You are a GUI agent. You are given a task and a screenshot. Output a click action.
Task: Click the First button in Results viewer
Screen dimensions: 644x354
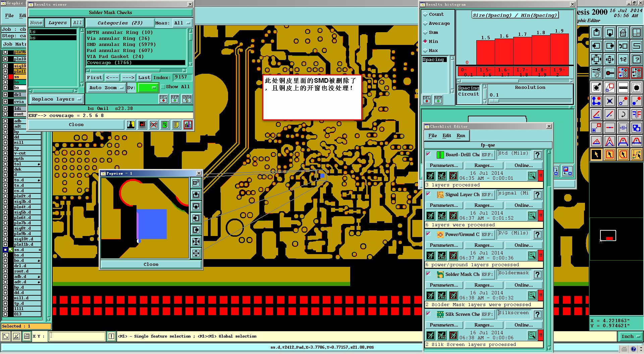pyautogui.click(x=94, y=78)
